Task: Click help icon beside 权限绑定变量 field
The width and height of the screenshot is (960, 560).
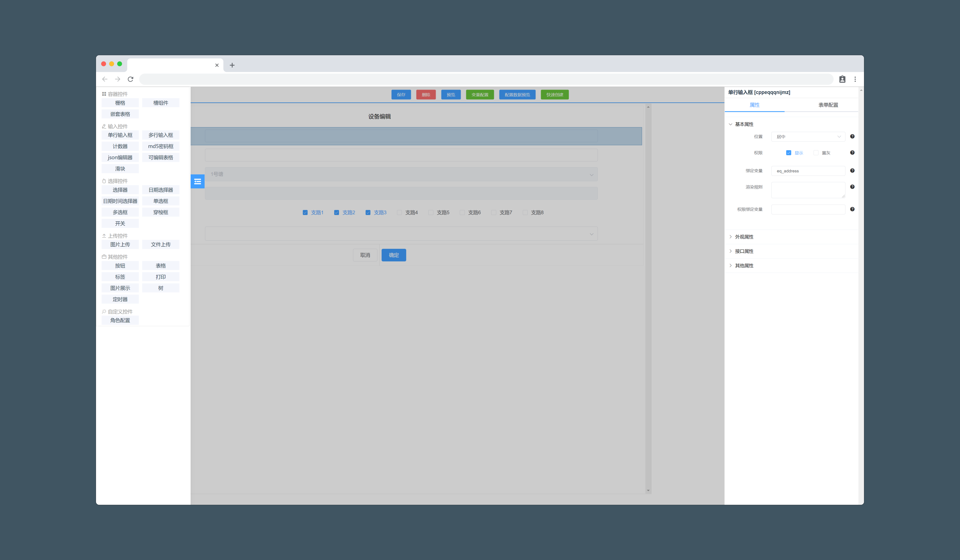Action: pos(852,209)
